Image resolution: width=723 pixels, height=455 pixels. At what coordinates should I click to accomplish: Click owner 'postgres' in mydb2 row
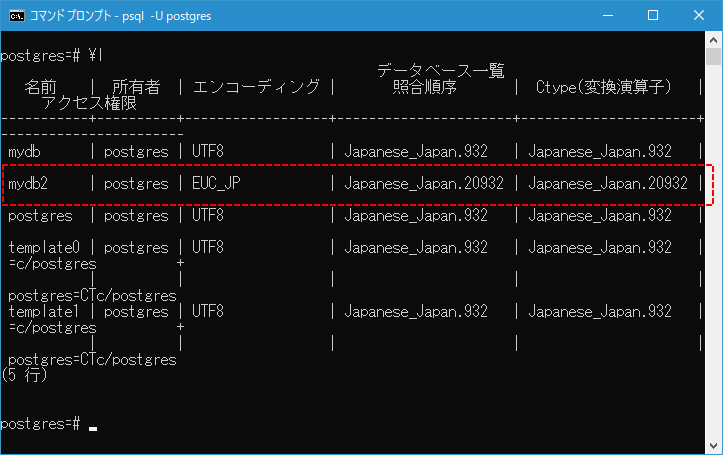pyautogui.click(x=136, y=184)
